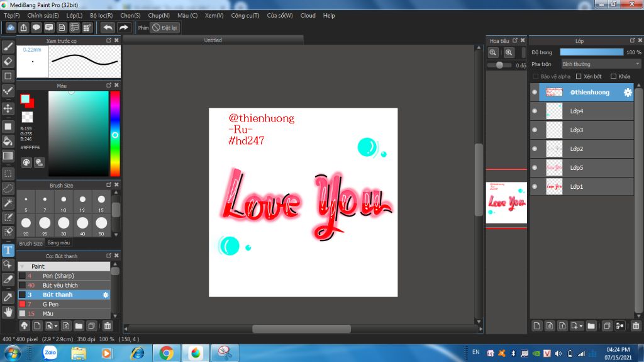The width and height of the screenshot is (644, 362).
Task: Hide the Lớp4 layer visibility dot
Action: point(535,111)
